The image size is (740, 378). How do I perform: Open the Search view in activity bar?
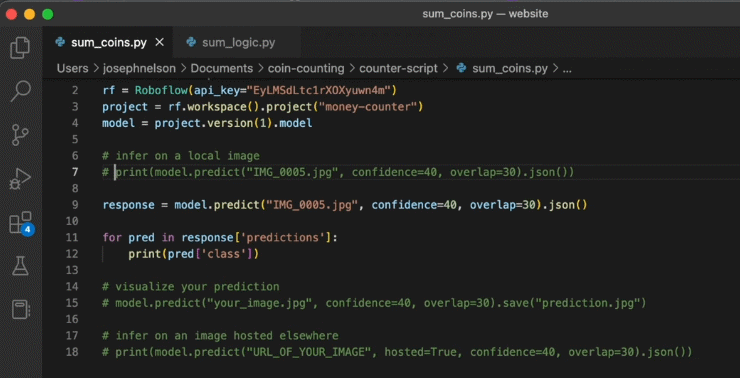20,91
